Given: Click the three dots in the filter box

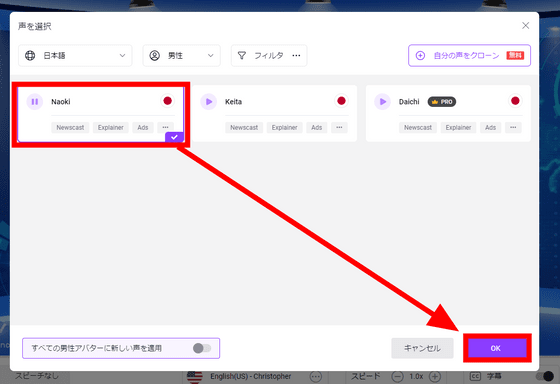Looking at the screenshot, I should [296, 56].
